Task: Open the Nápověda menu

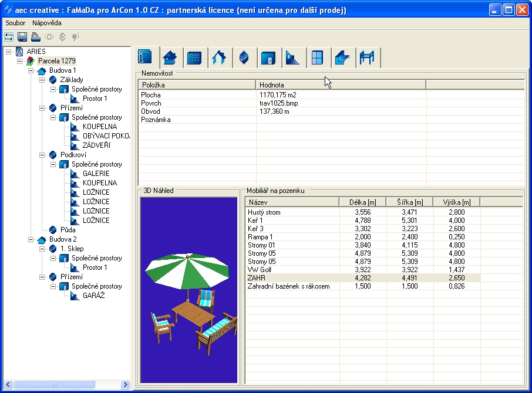Action: tap(47, 23)
